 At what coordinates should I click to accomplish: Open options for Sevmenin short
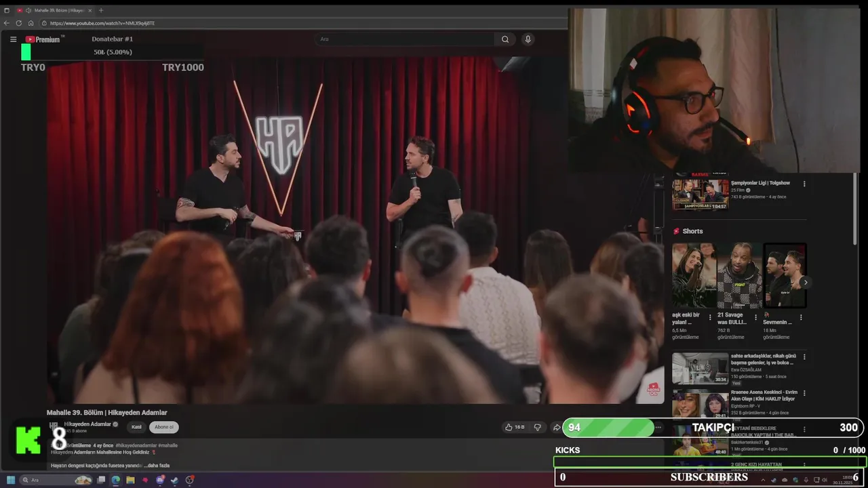click(x=801, y=317)
